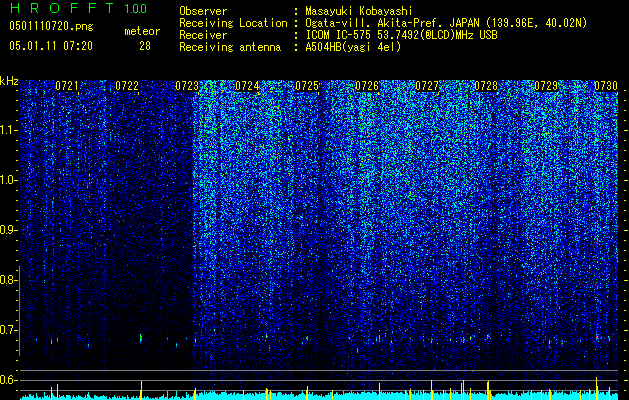Click the 0727 time marker
The width and height of the screenshot is (629, 400).
tap(427, 86)
